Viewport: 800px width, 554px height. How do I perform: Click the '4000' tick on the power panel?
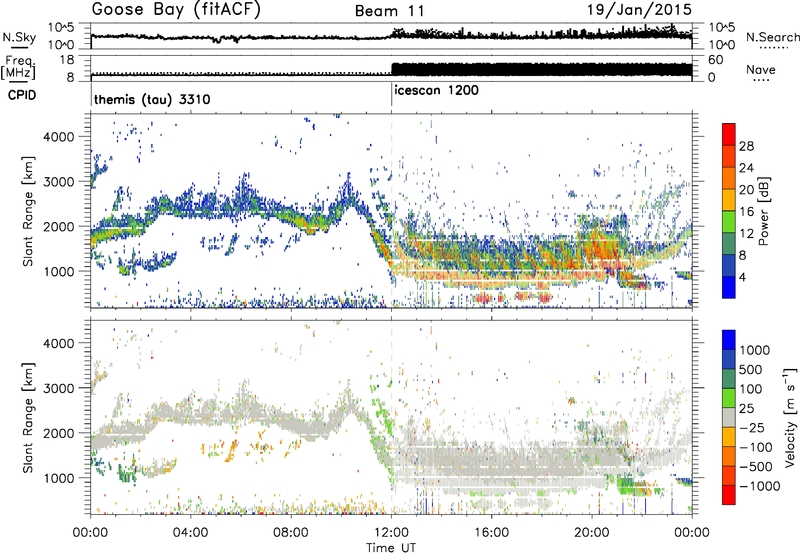pos(58,137)
